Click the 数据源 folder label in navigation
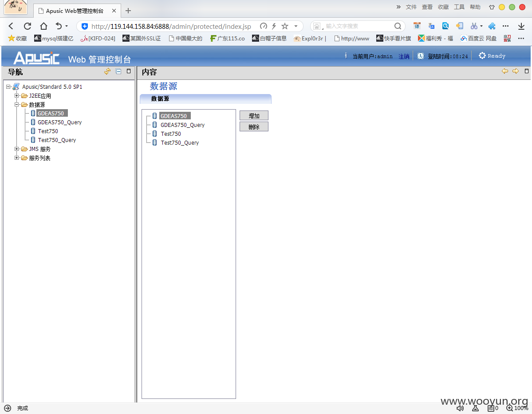 [37, 105]
